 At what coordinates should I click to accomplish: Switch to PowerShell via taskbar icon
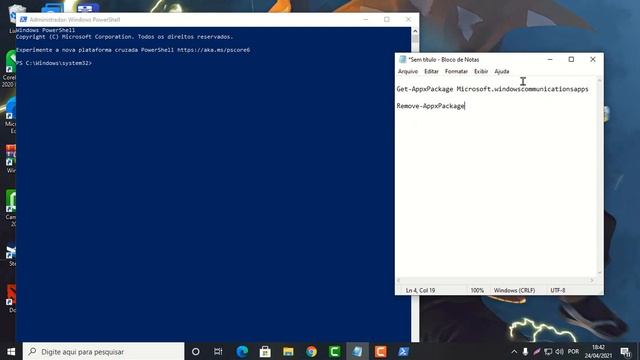coord(404,351)
